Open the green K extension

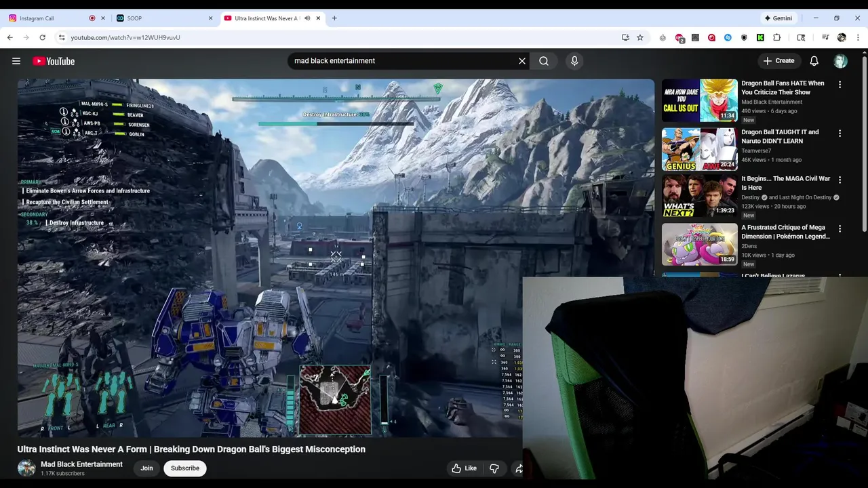coord(760,37)
